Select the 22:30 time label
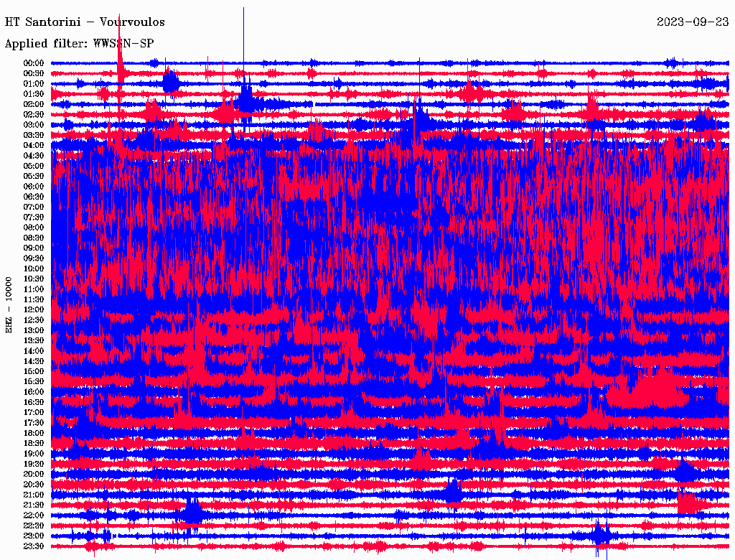735x560 pixels. 33,526
